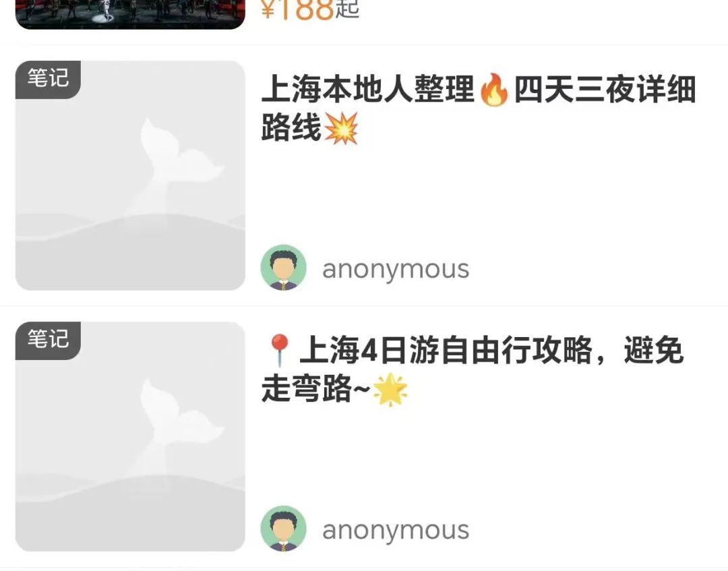Click whale tail icon in 四天三夜 note placeholder

click(x=180, y=158)
